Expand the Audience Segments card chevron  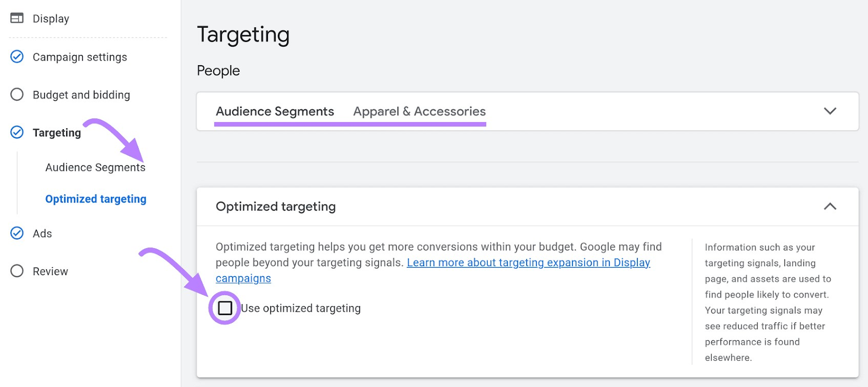[x=829, y=111]
